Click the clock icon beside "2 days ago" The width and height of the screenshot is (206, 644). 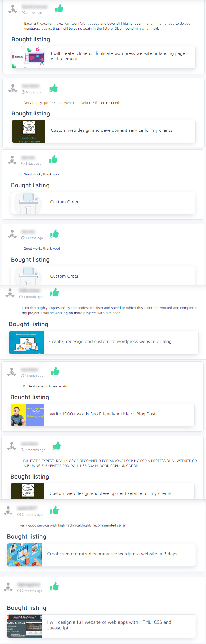(24, 13)
